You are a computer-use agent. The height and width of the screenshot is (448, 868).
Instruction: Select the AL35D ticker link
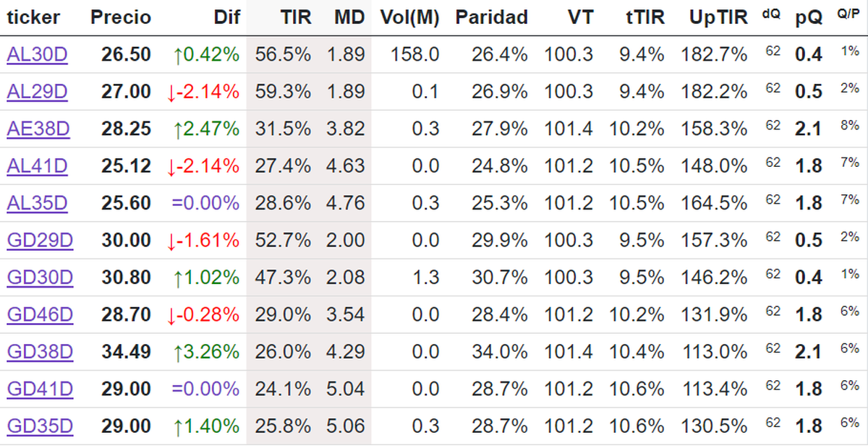37,204
